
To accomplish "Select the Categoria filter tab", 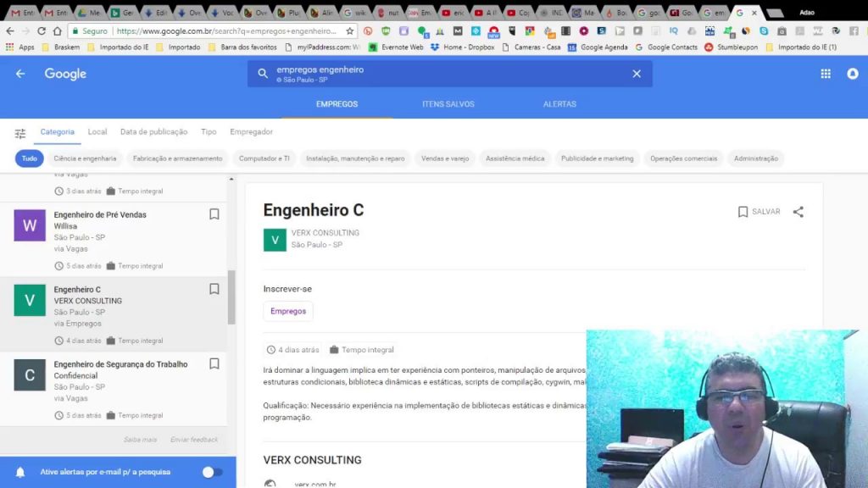I will (x=57, y=131).
